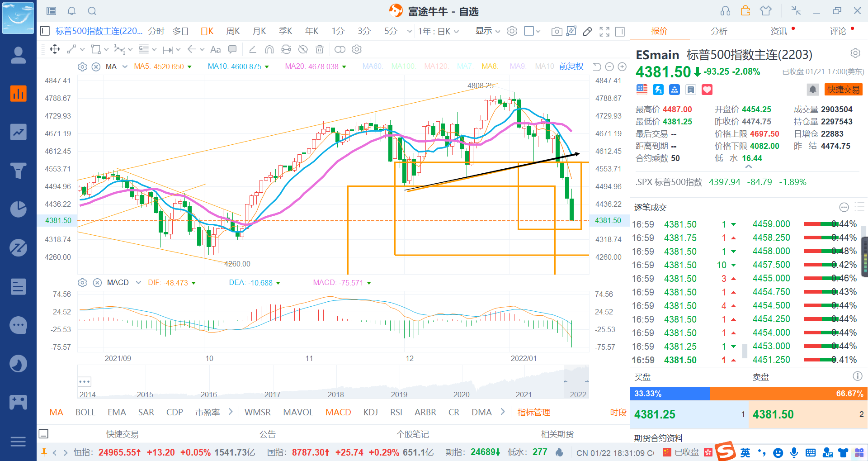Viewport: 868px width, 461px height.
Task: Switch to the 周K weekly chart tab
Action: pyautogui.click(x=233, y=31)
